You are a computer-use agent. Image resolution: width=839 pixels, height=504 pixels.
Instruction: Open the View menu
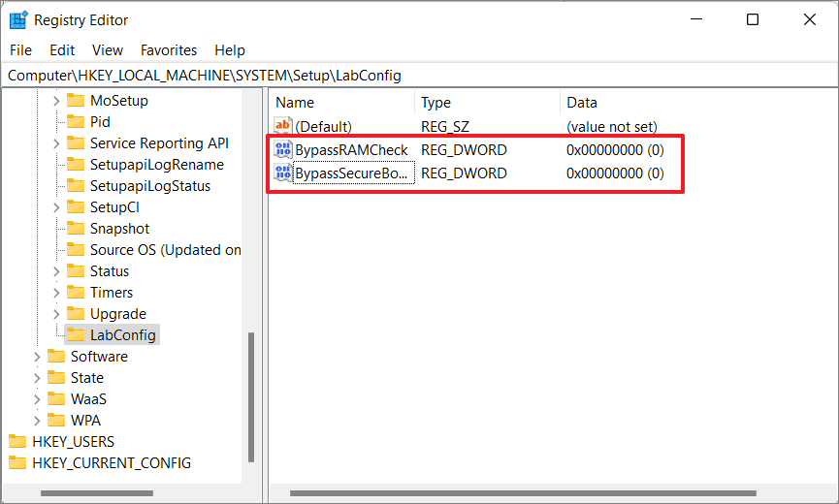[x=108, y=50]
